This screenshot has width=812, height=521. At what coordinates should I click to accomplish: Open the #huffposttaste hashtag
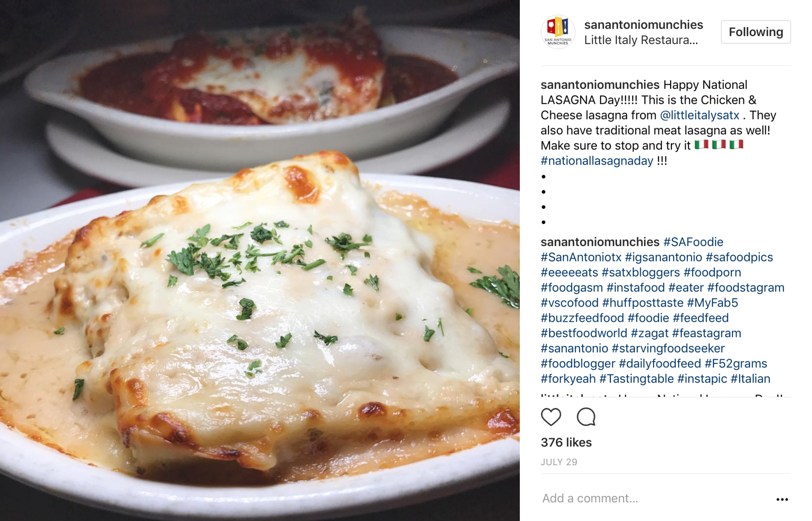point(642,302)
